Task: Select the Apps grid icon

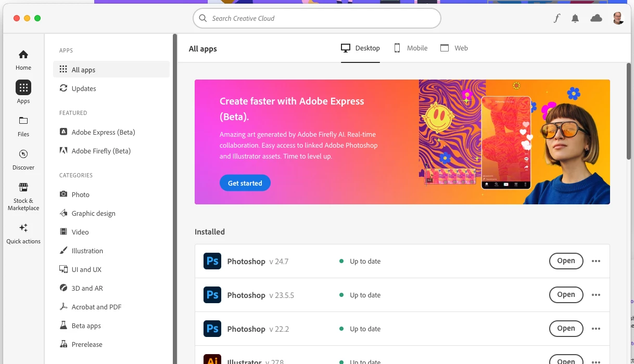Action: tap(23, 87)
